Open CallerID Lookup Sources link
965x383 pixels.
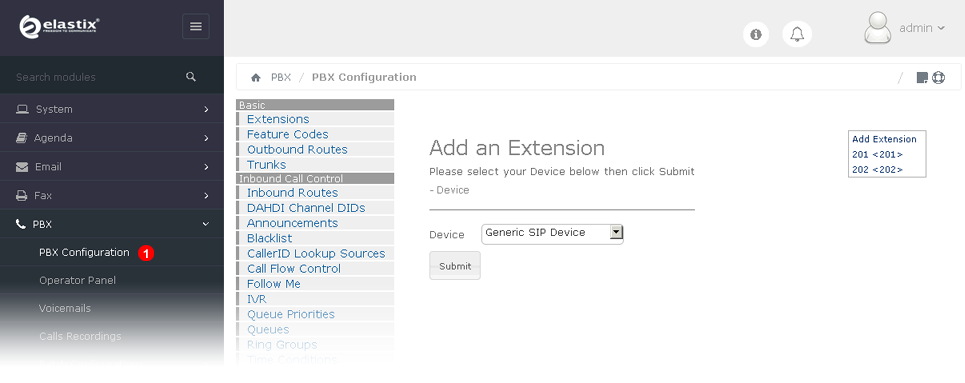316,254
